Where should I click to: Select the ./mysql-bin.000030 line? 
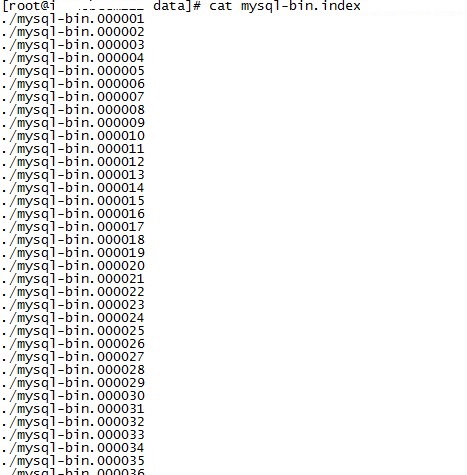click(x=73, y=396)
